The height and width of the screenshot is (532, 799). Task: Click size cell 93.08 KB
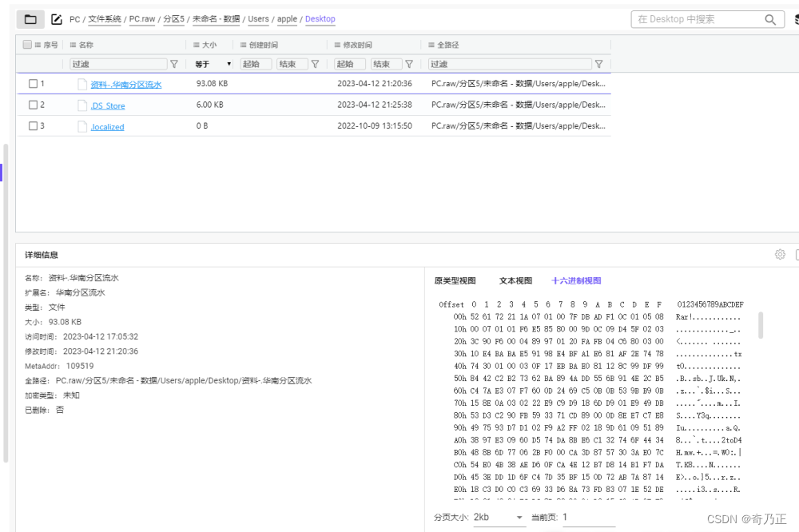(212, 84)
